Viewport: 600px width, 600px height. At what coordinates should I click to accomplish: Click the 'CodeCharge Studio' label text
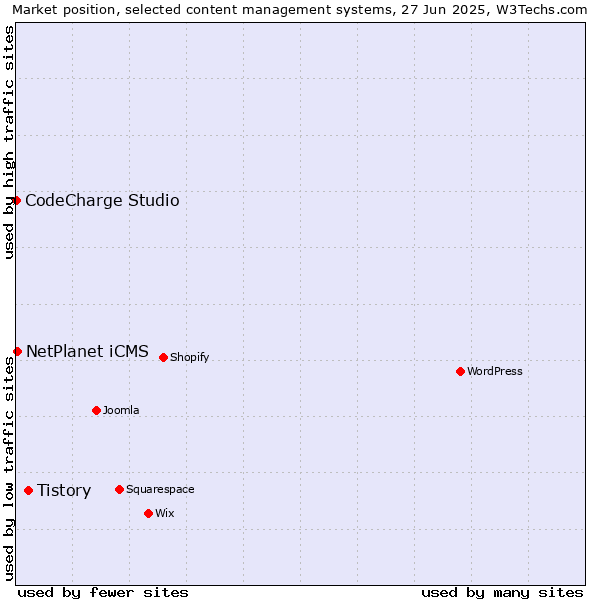click(102, 201)
